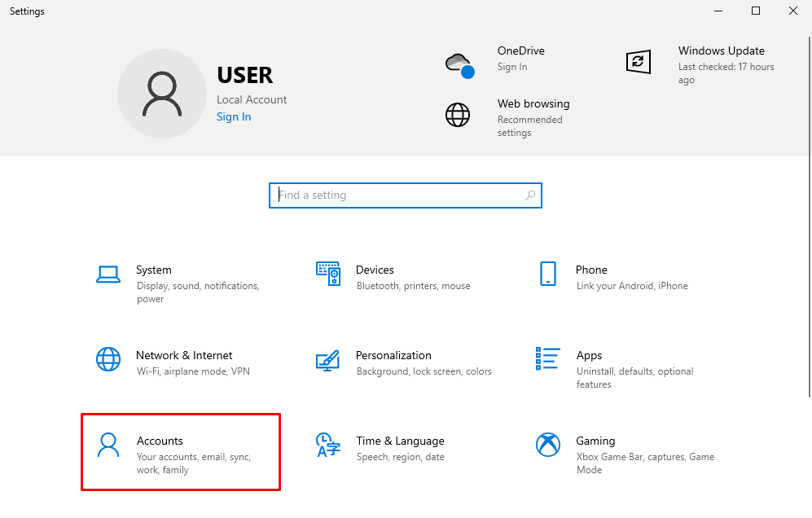Click the Network & Internet globe icon

click(x=108, y=359)
